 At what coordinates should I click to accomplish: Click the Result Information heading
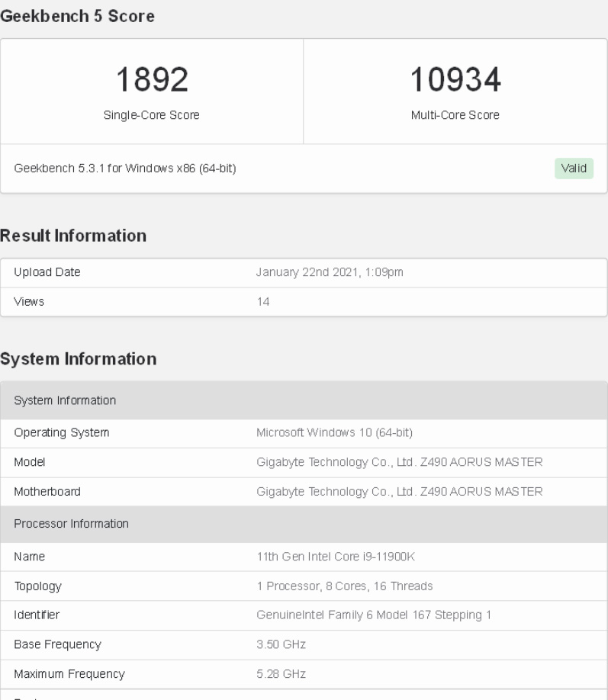(73, 236)
